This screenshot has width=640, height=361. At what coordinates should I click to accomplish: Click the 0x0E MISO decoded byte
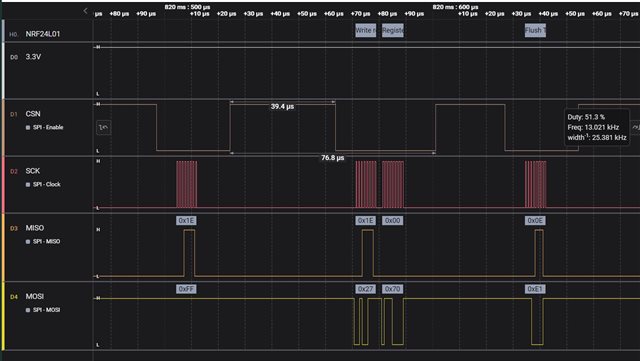coord(535,221)
